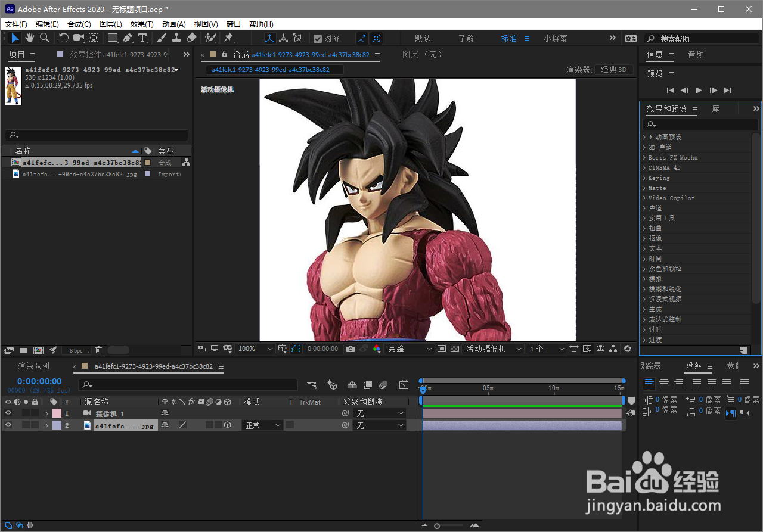Select the Puppet Pin tool
The image size is (763, 532).
pos(228,38)
